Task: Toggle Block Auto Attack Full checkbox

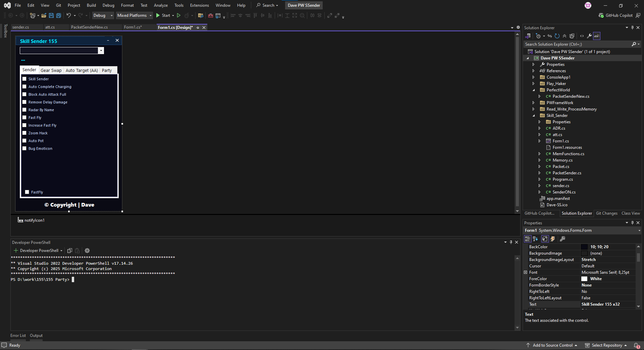Action: 24,94
